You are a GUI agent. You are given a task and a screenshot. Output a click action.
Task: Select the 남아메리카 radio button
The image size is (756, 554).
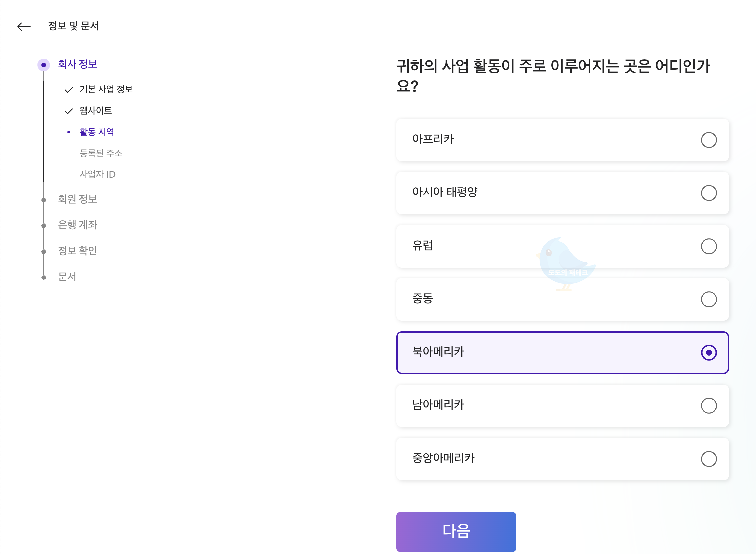point(709,406)
